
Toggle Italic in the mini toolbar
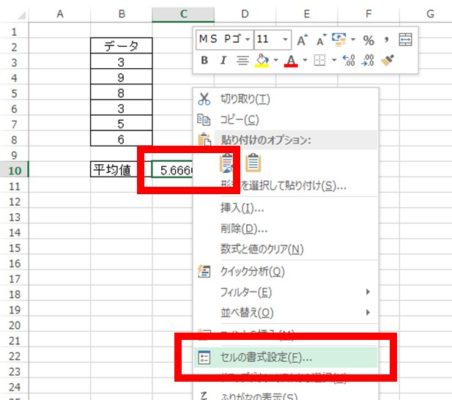tap(223, 60)
